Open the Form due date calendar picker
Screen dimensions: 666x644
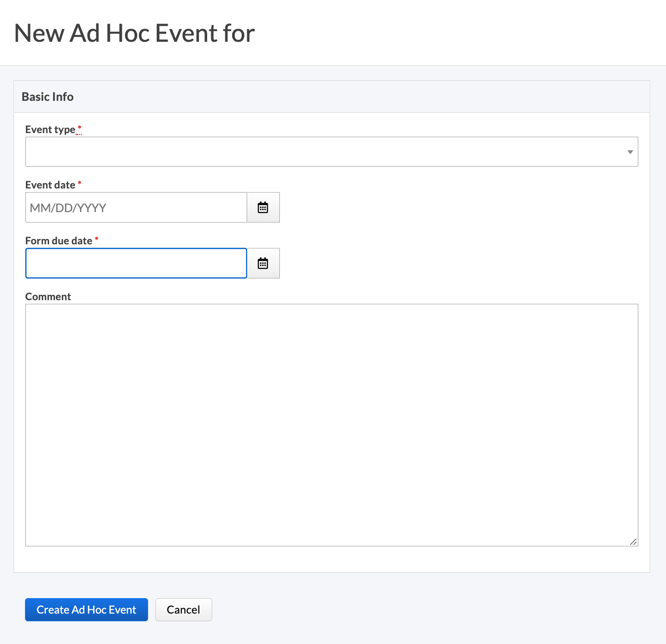263,263
